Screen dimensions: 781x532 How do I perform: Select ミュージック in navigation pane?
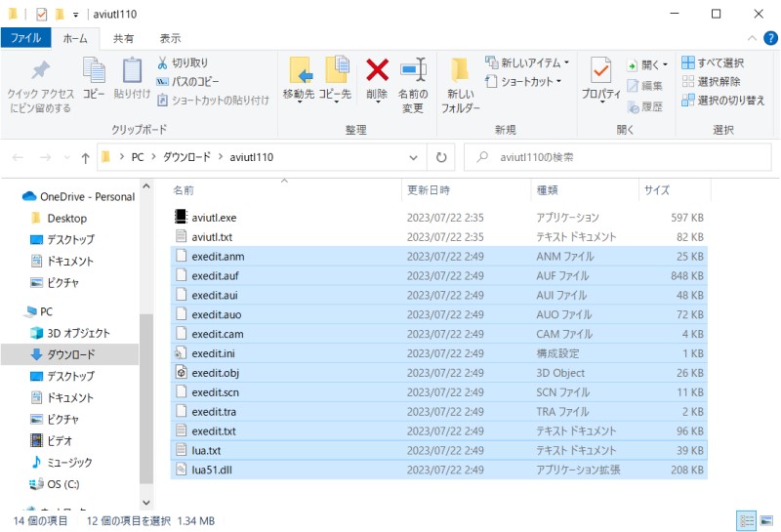pos(62,463)
